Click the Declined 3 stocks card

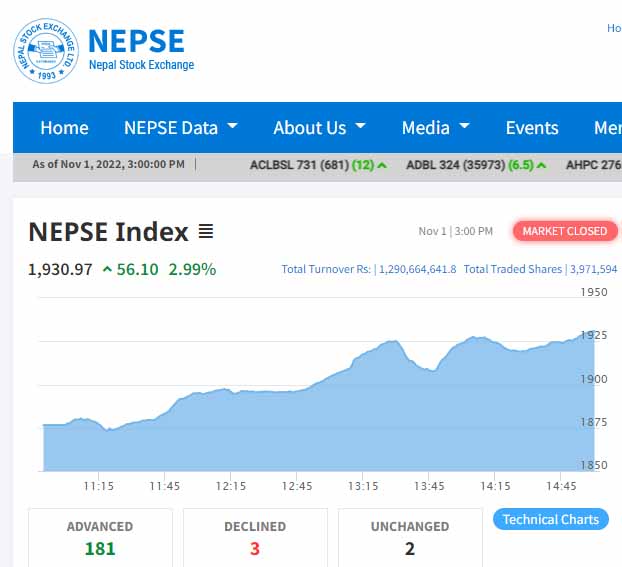click(x=255, y=537)
